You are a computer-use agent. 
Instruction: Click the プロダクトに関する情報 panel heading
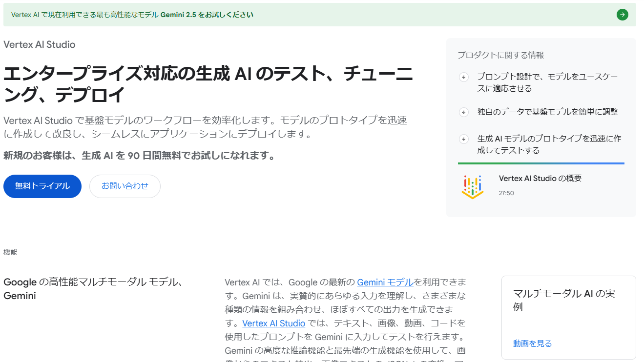click(x=500, y=55)
